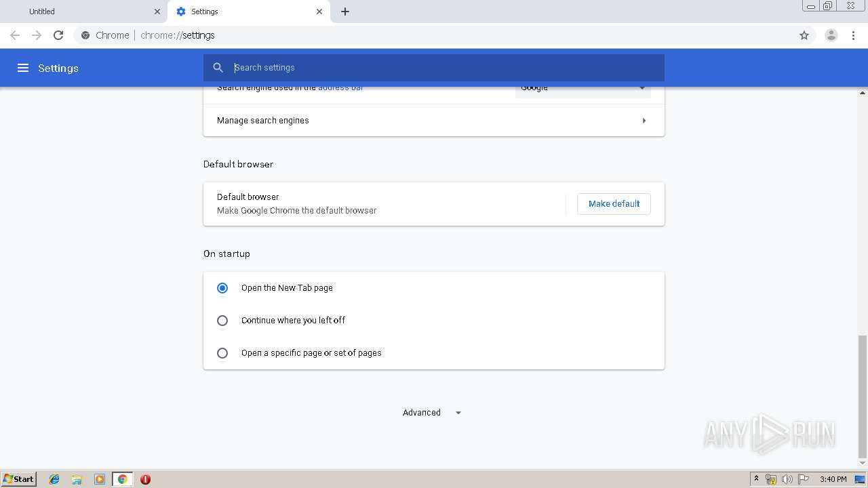Click the On startup section heading
868x488 pixels.
226,253
